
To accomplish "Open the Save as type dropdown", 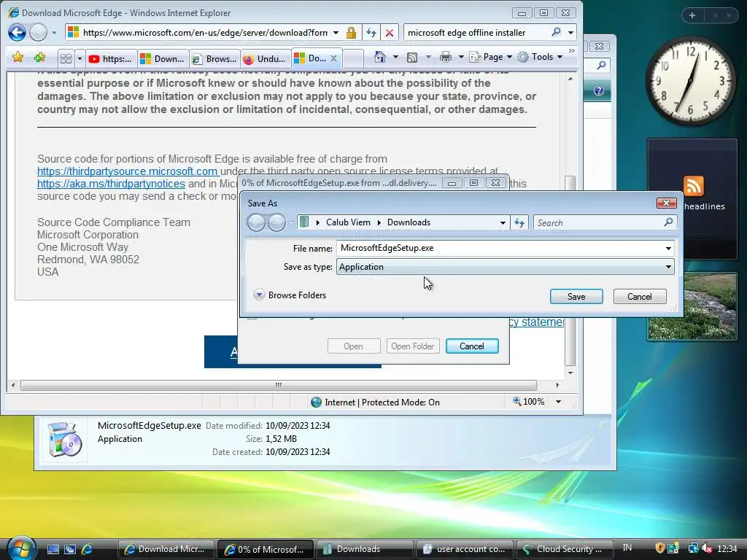I will coord(668,267).
